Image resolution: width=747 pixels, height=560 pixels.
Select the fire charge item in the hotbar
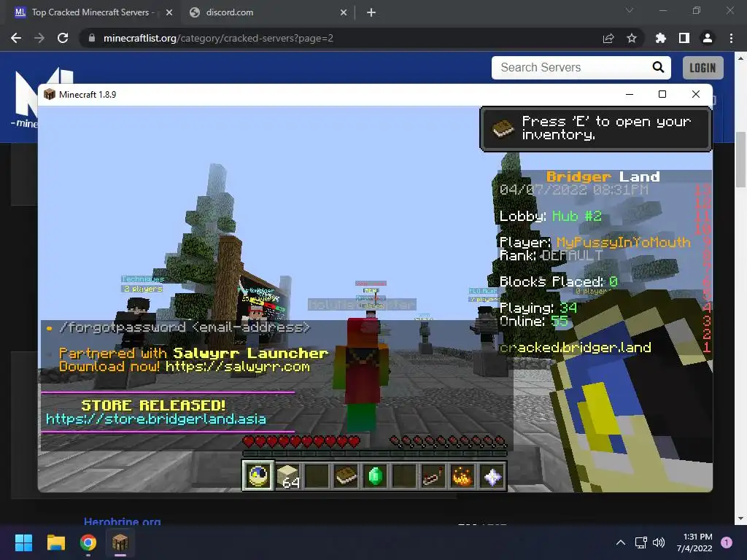pos(462,475)
